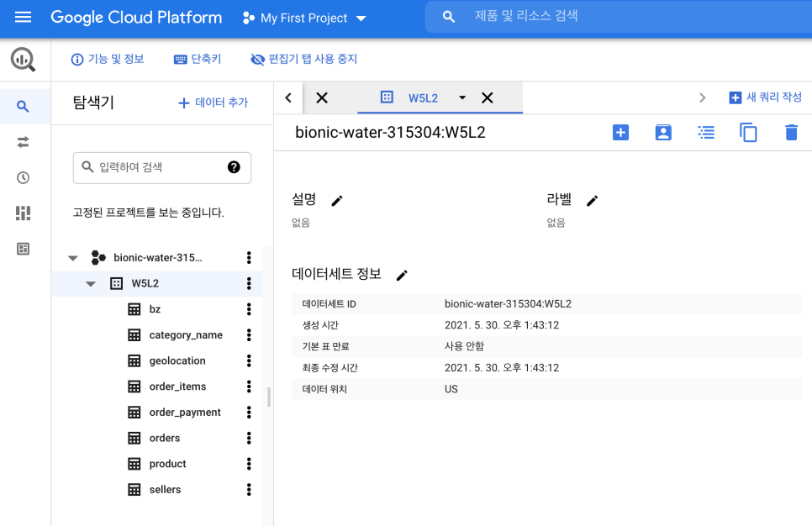This screenshot has height=526, width=812.
Task: Open SQL workspace search icon in sidebar
Action: pyautogui.click(x=23, y=107)
